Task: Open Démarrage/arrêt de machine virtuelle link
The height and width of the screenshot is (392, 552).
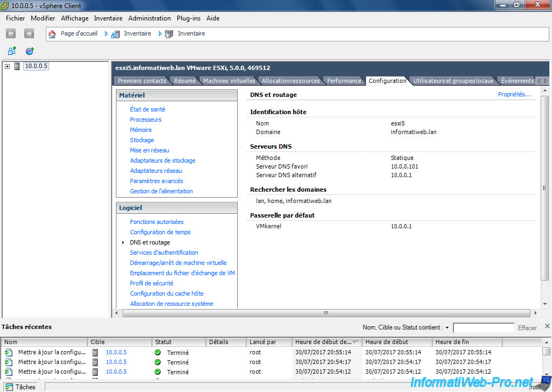Action: click(x=178, y=263)
